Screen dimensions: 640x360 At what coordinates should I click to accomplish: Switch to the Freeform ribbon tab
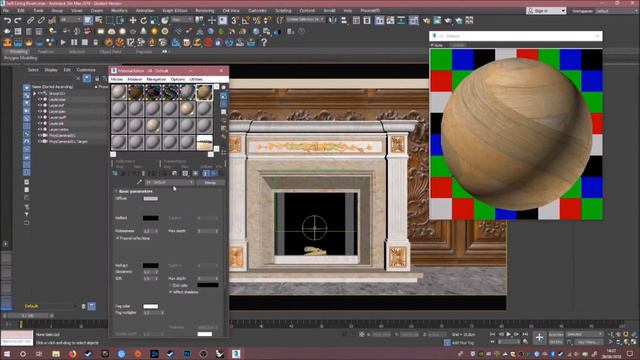coord(46,52)
